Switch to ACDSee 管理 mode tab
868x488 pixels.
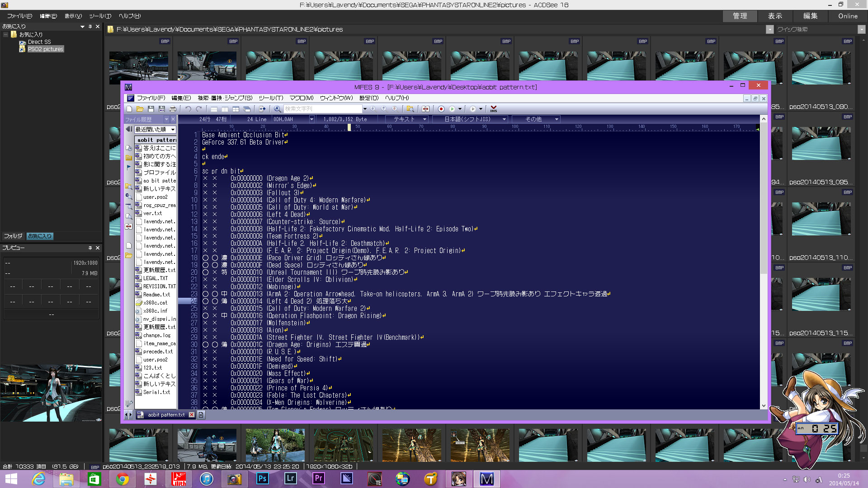point(740,16)
